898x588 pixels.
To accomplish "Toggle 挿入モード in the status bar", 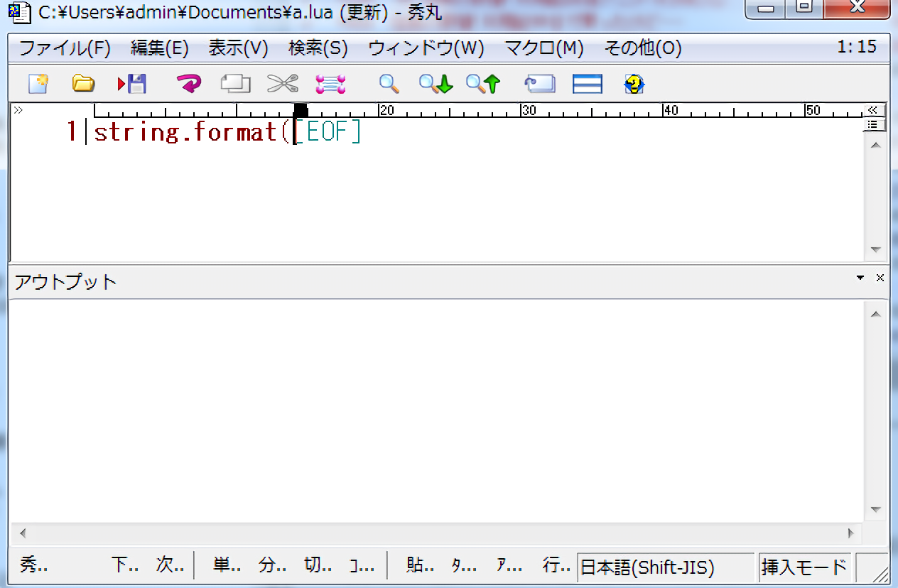I will click(804, 567).
